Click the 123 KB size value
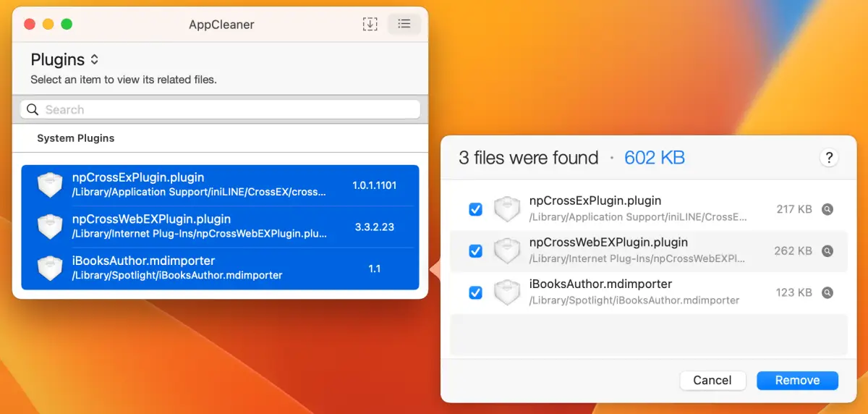The height and width of the screenshot is (414, 868). click(x=794, y=292)
